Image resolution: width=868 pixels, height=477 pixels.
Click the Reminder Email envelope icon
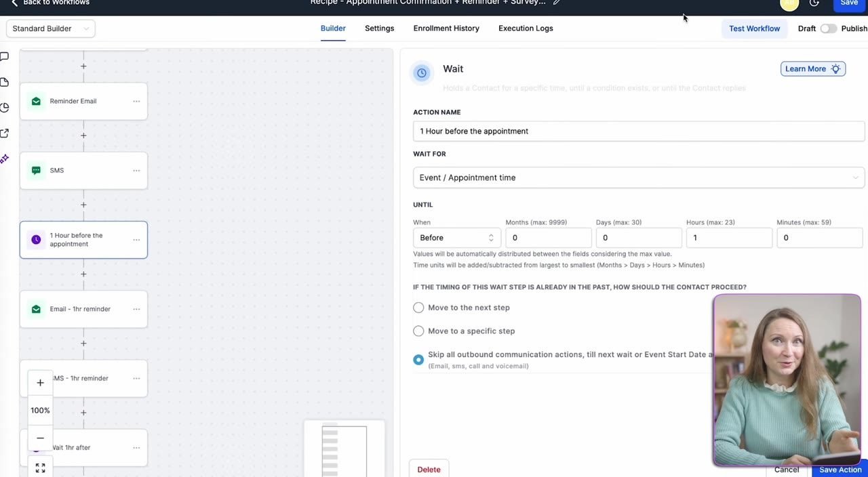click(36, 101)
